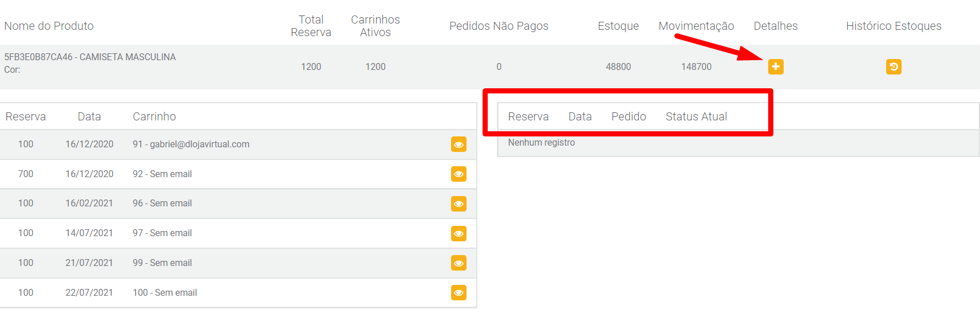View cart 91 gabriel@dlojavirtual.com eye icon
980x321 pixels.
click(x=459, y=144)
